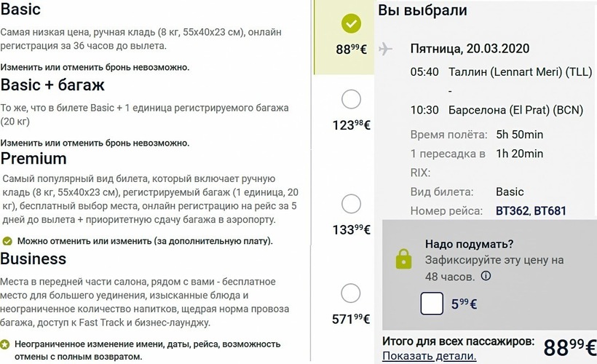The width and height of the screenshot is (597, 364).
Task: Click the Надо подумать? title
Action: [x=470, y=244]
